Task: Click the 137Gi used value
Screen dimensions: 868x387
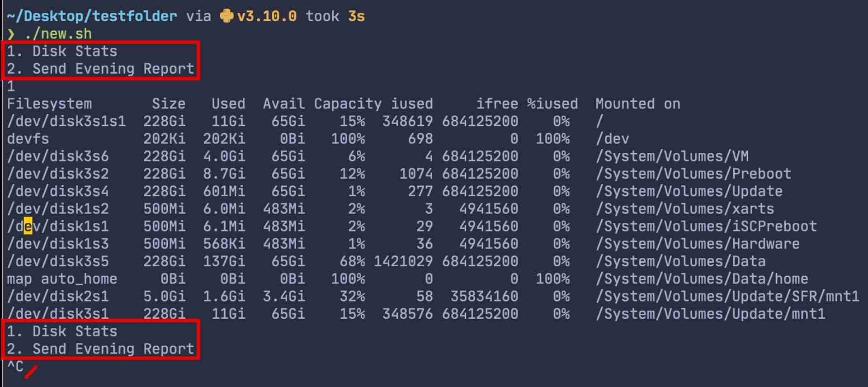Action: [224, 261]
